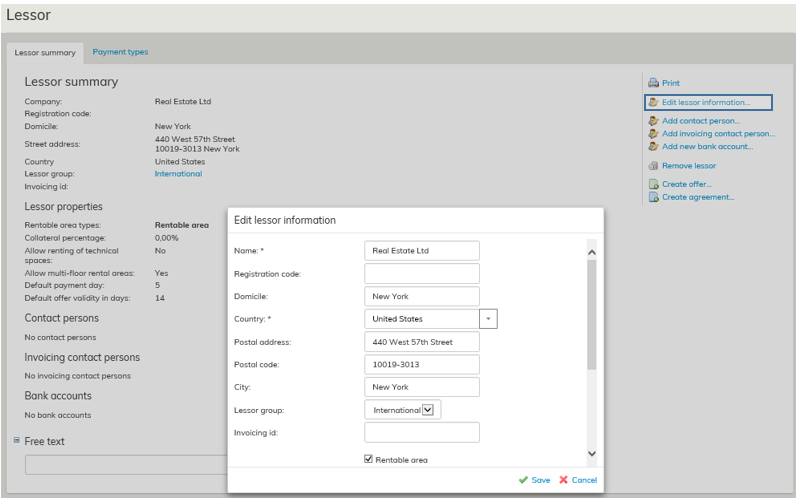Screen dimensions: 799x502
Task: Click the Create offer icon
Action: point(653,184)
